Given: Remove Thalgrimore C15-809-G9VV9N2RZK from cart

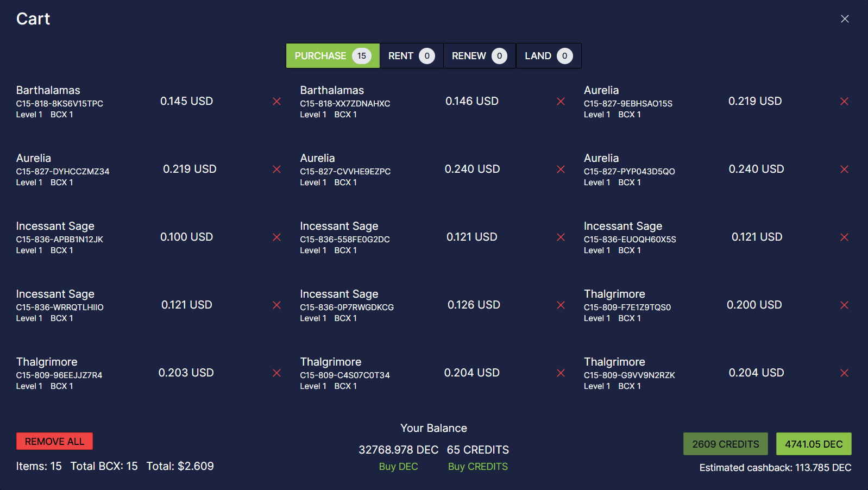Looking at the screenshot, I should (844, 373).
